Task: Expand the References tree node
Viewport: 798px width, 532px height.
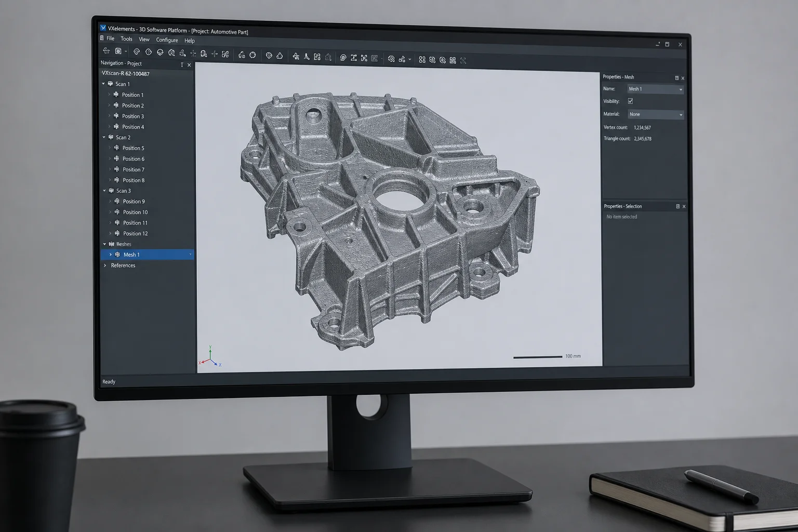Action: tap(105, 265)
